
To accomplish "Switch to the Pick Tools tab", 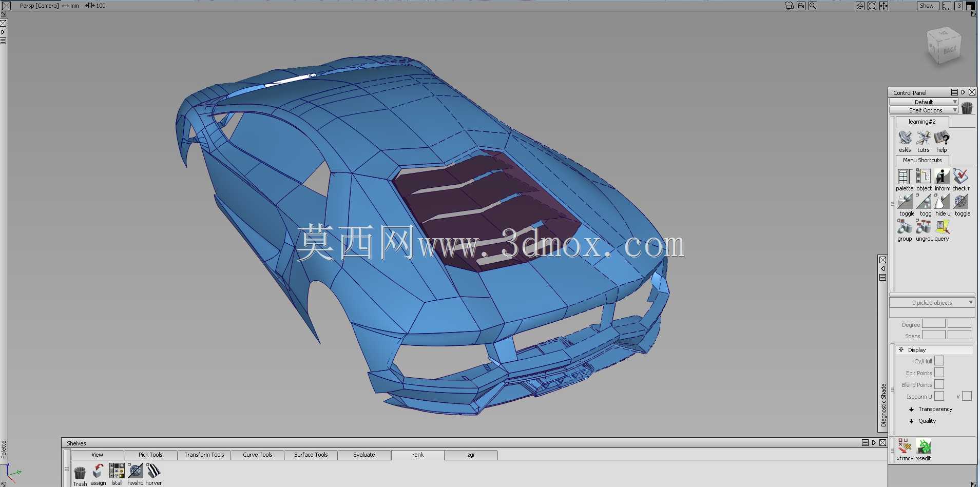I will (150, 455).
